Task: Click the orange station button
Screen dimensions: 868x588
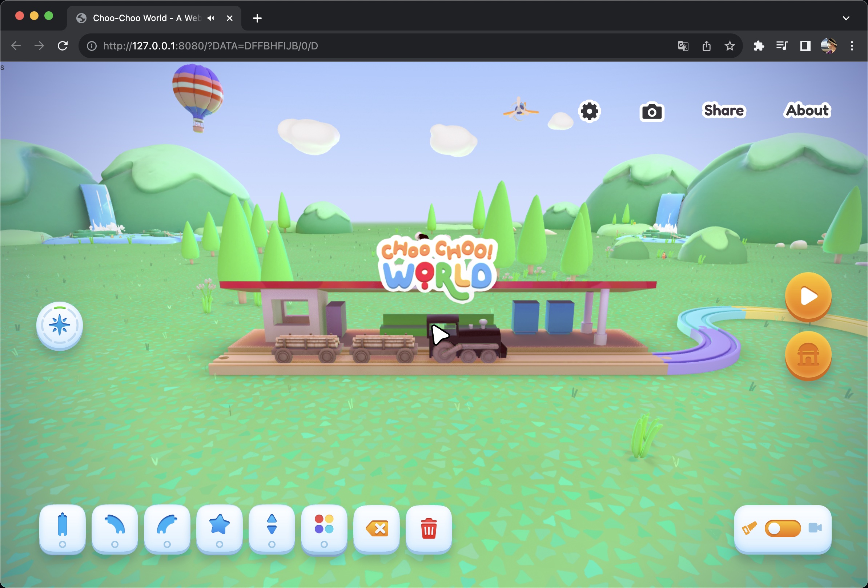Action: pyautogui.click(x=808, y=355)
